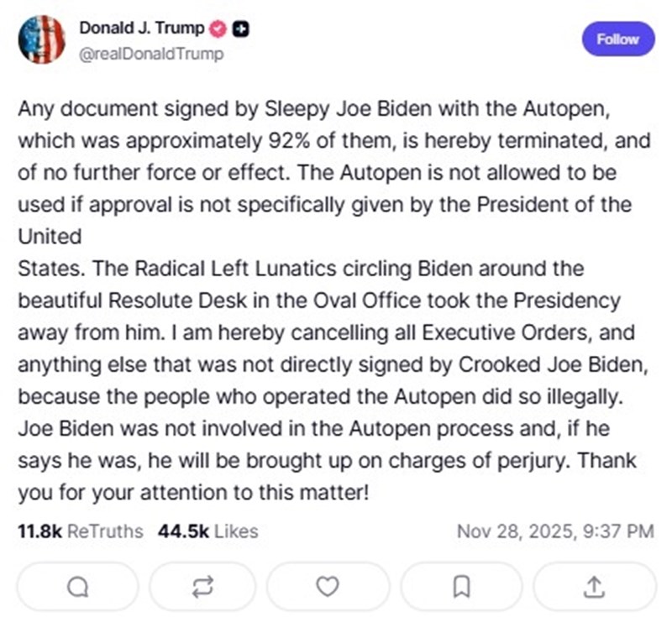672x617 pixels.
Task: Click the "Thank you for your attention" closing line
Action: point(193,491)
